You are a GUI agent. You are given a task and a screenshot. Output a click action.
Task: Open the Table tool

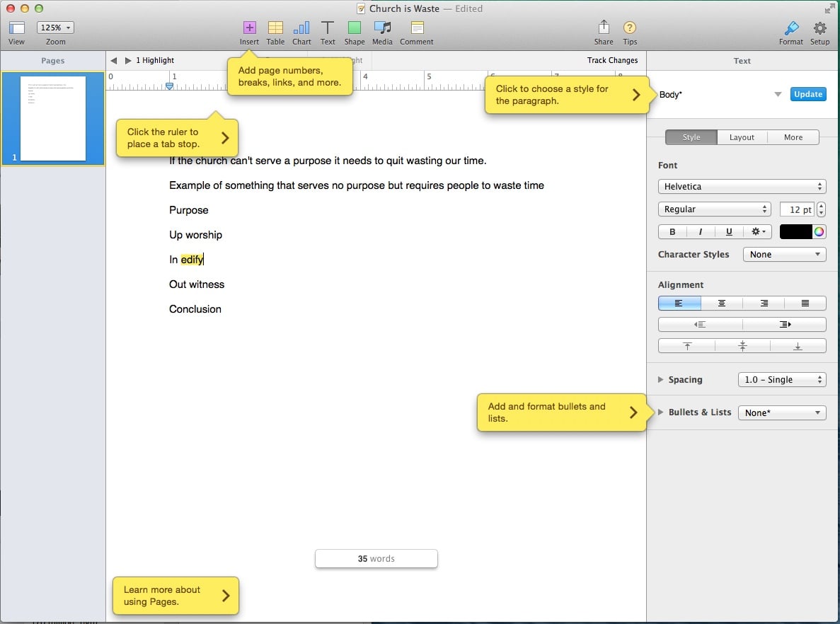tap(275, 28)
